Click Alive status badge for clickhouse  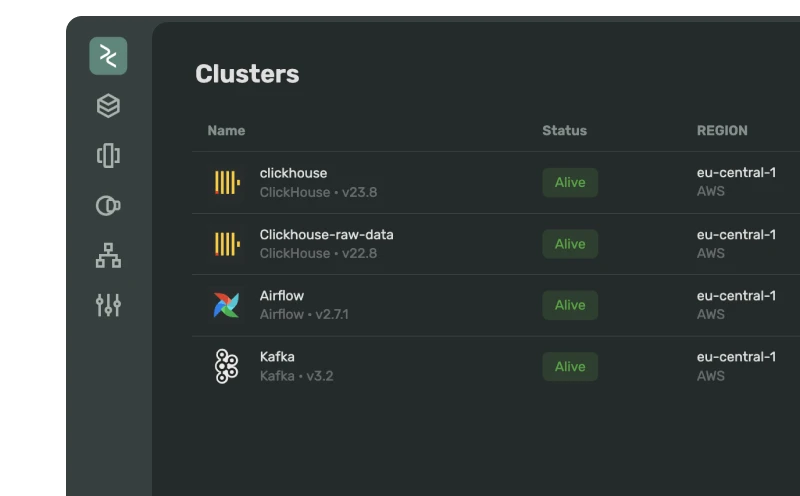[x=570, y=183]
